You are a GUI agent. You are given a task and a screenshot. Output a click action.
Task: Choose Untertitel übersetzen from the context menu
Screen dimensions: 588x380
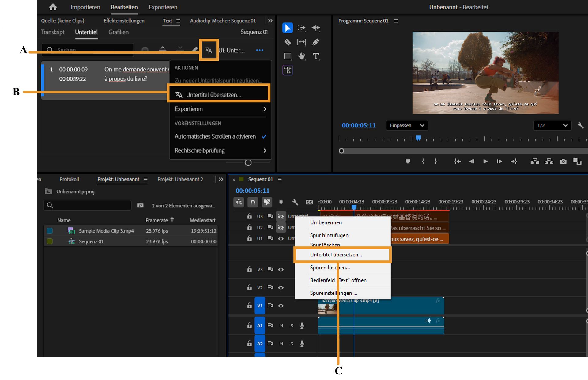(336, 255)
